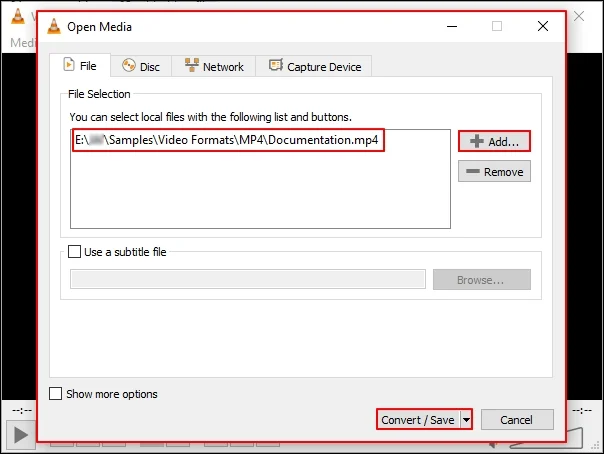Cancel the Open Media dialog

[516, 420]
